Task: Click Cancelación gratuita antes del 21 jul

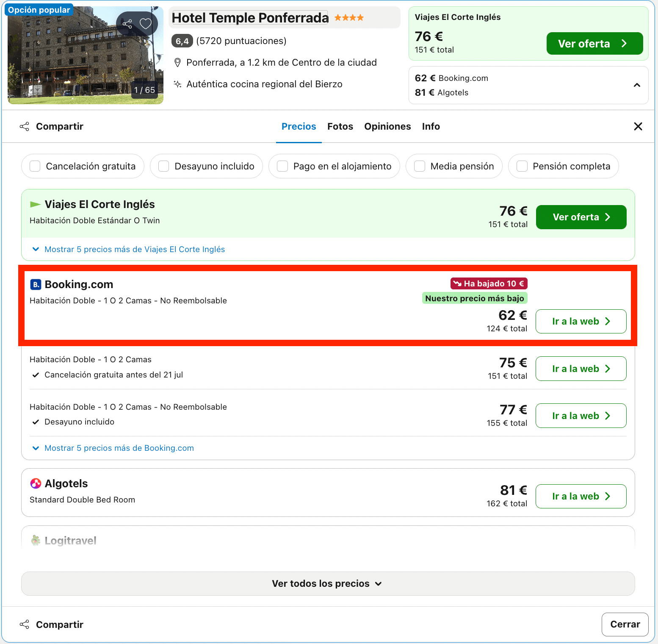Action: [x=114, y=375]
